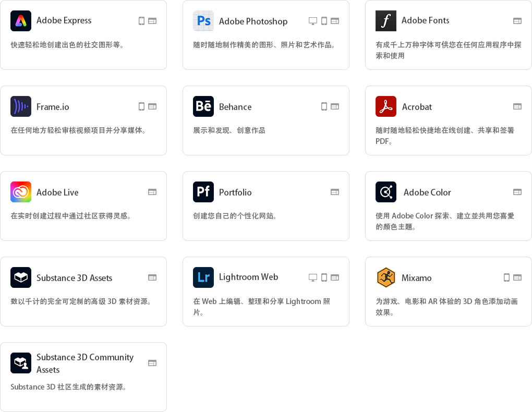Viewport: 532px width, 412px height.
Task: Click the mobile icon on Mixamo card
Action: tap(506, 277)
